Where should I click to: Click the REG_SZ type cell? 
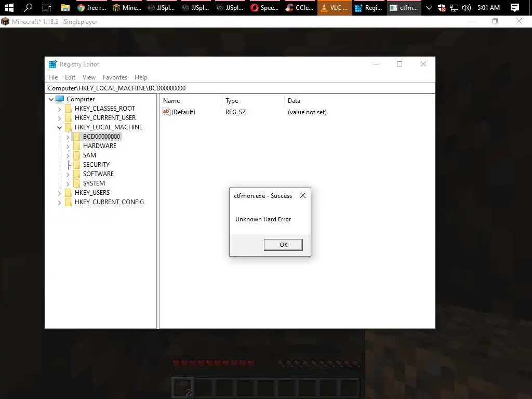(235, 112)
